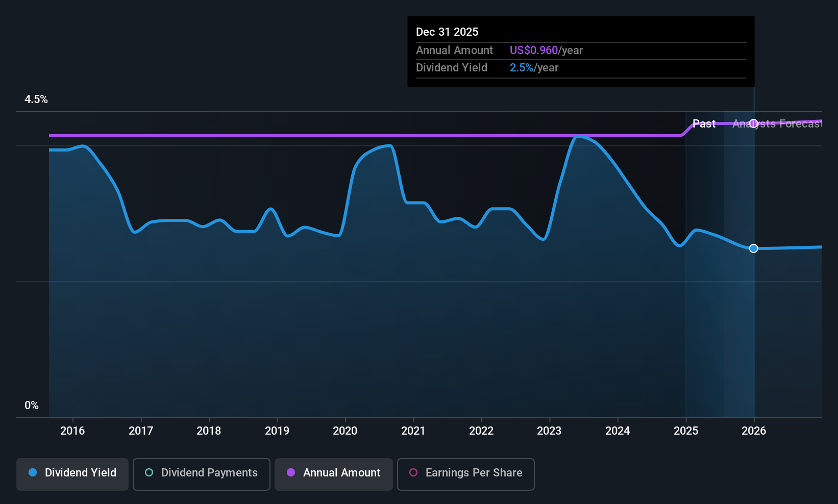Click the Dividend Yield tooltip label
838x504 pixels.
tap(452, 67)
